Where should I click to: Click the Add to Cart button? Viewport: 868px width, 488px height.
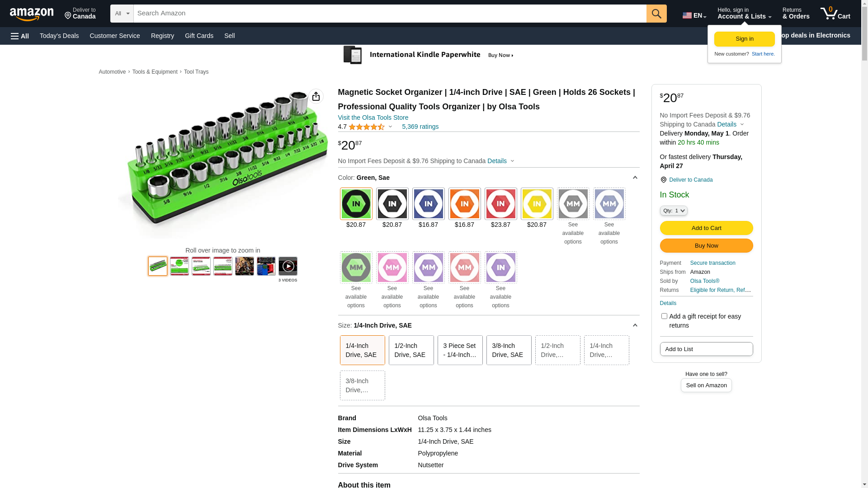point(706,228)
